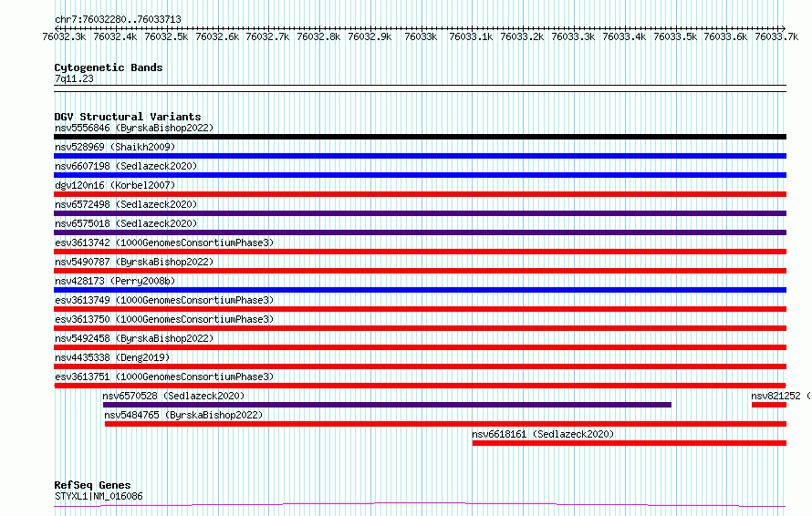The image size is (812, 516).
Task: Click the nsv5556846 (ByrskaBishop2022) label
Action: pos(134,128)
